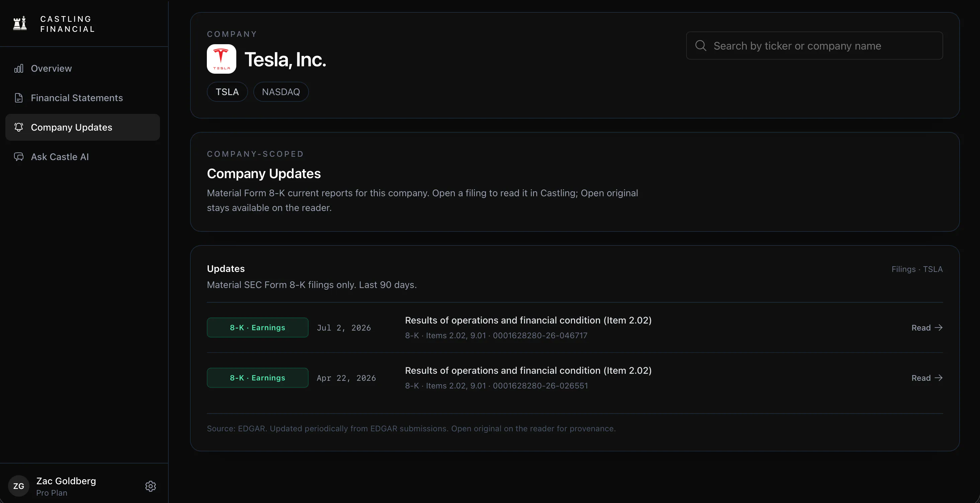Click the Ask Castle AI chat bubble icon
This screenshot has height=503, width=980.
tap(19, 157)
